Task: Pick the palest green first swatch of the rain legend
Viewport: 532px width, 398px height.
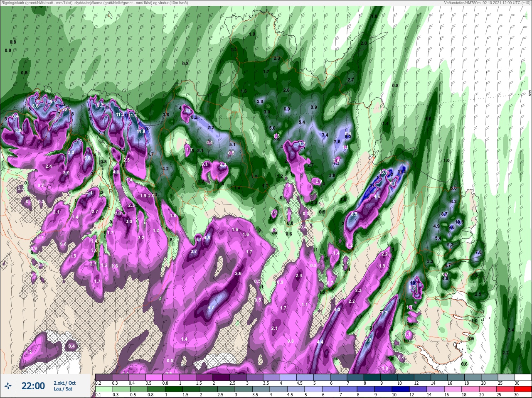Action: coord(104,389)
